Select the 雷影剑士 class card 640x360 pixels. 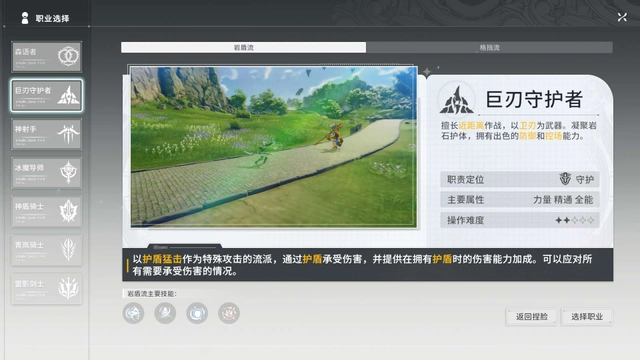point(47,289)
